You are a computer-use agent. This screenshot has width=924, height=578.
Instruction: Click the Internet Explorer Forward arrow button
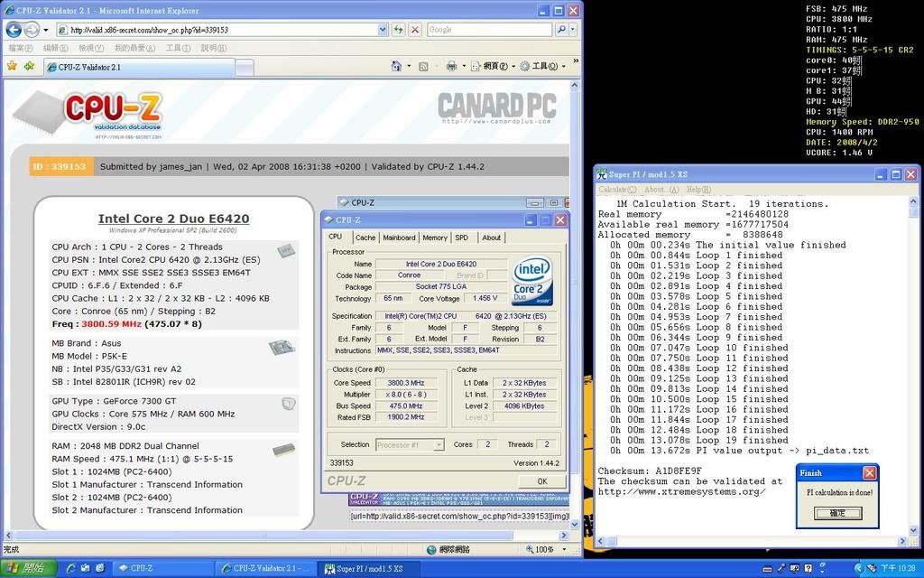point(32,30)
